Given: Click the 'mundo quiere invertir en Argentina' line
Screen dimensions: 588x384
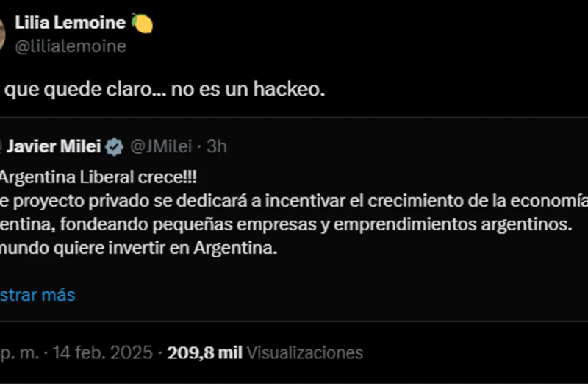Looking at the screenshot, I should 140,248.
